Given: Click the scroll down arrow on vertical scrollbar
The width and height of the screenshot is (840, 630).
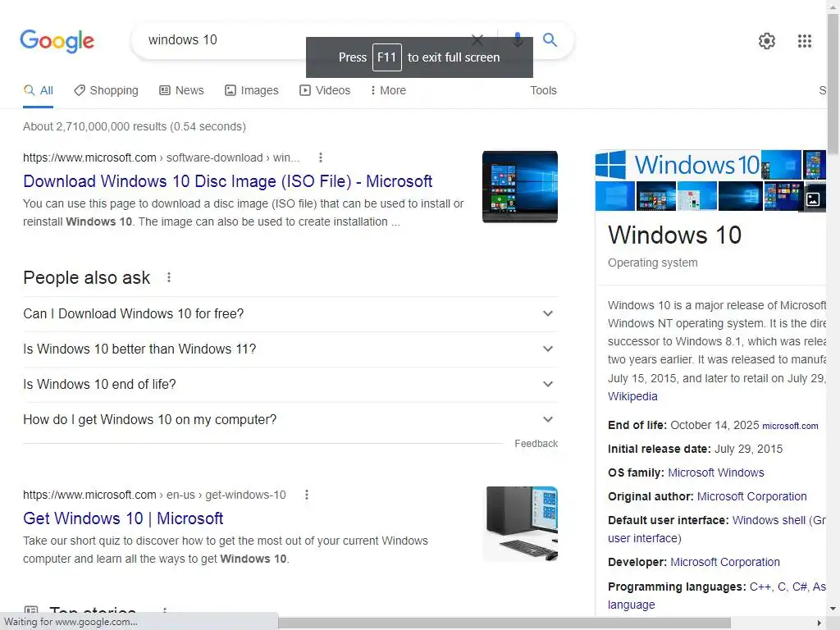Looking at the screenshot, I should [x=833, y=609].
